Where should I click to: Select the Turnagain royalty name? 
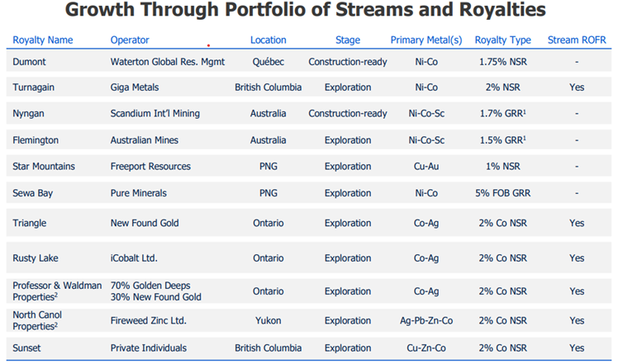click(x=33, y=87)
